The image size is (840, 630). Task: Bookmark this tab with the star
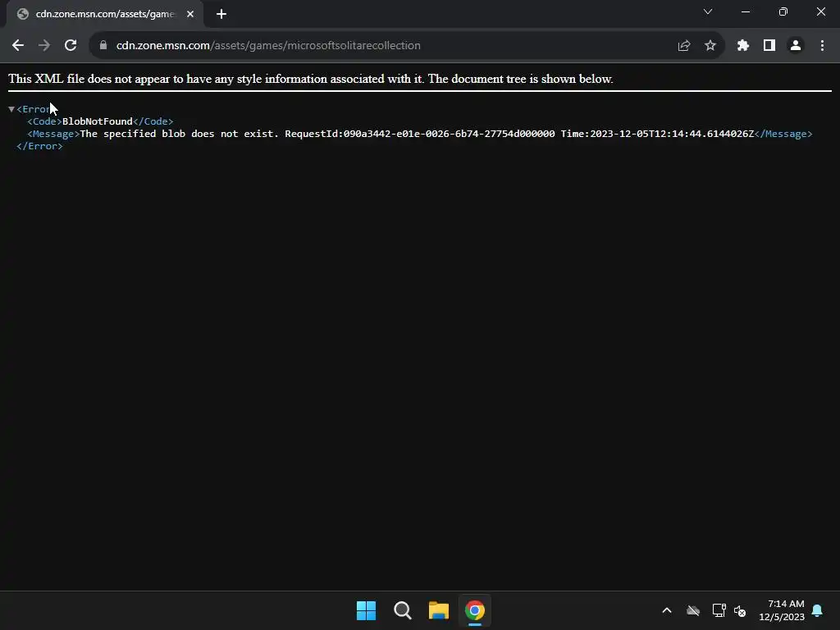710,46
